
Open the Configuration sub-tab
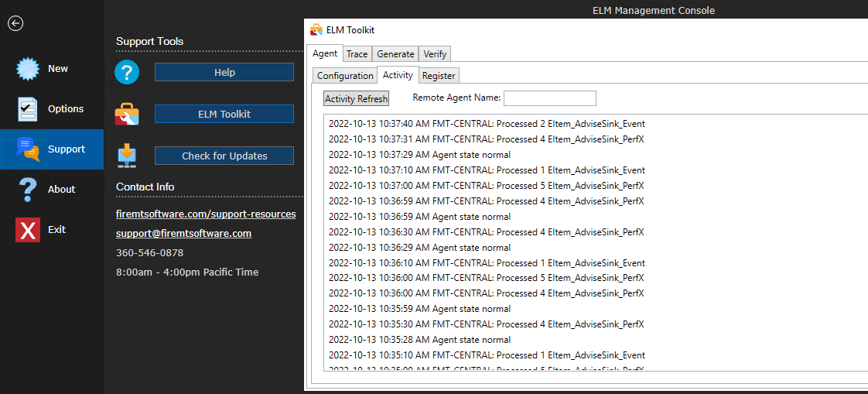tap(345, 75)
